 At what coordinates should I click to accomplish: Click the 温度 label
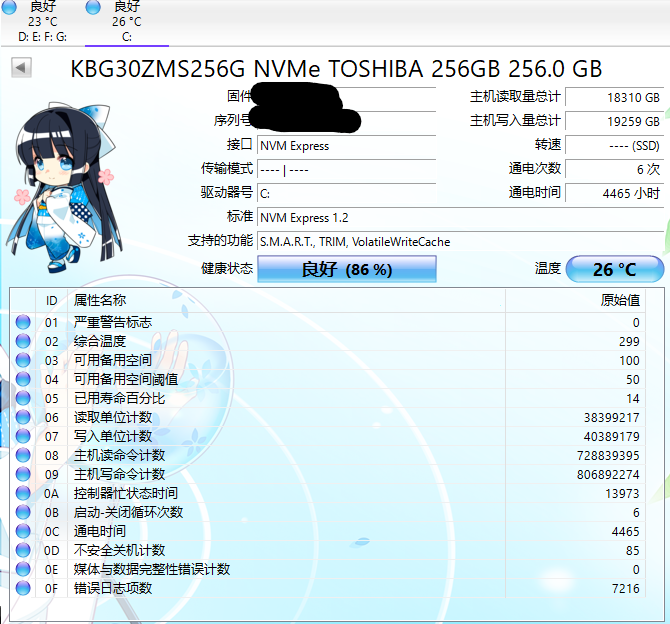click(x=547, y=268)
